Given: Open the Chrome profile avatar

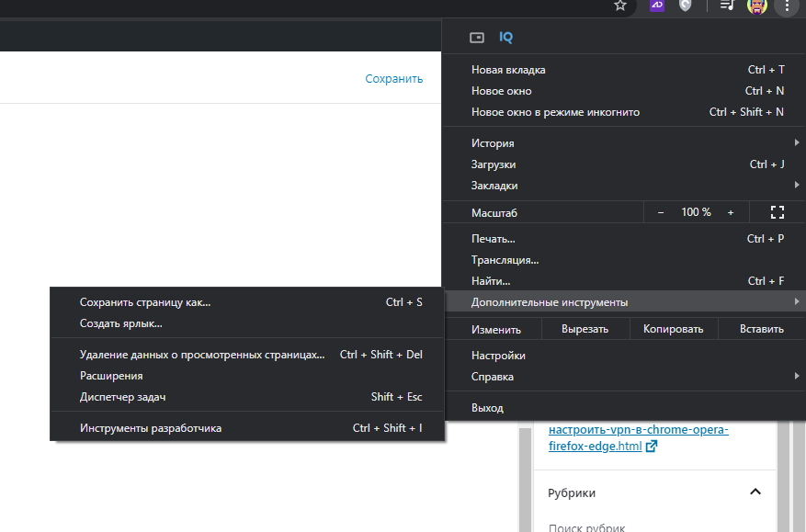Looking at the screenshot, I should (757, 6).
